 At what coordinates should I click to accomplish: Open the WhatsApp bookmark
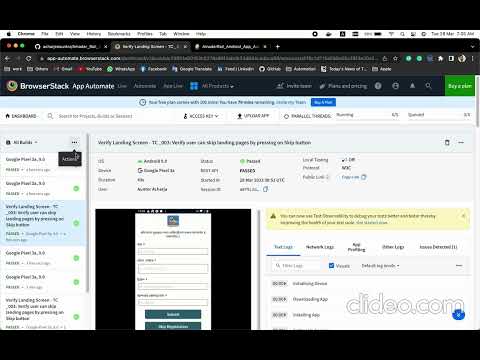(x=121, y=69)
